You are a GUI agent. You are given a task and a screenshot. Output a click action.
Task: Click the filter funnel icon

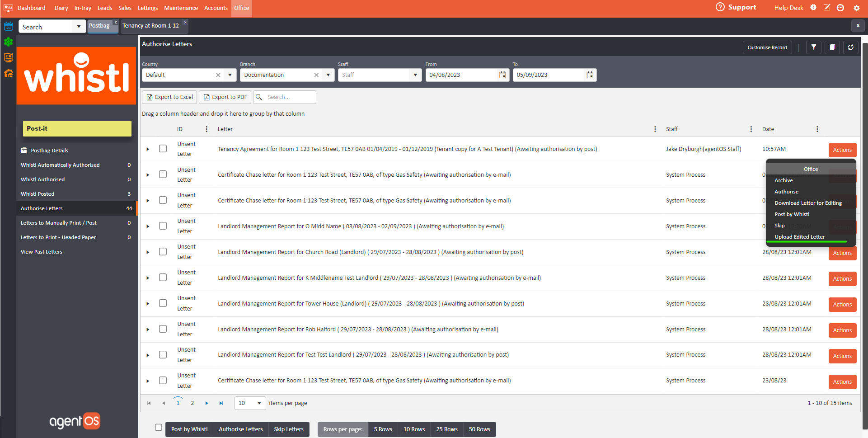[x=813, y=47]
